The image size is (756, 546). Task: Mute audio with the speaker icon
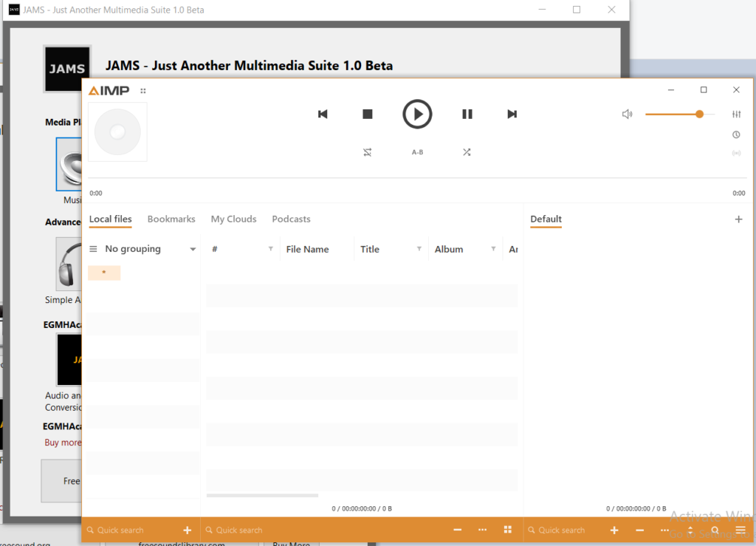627,115
